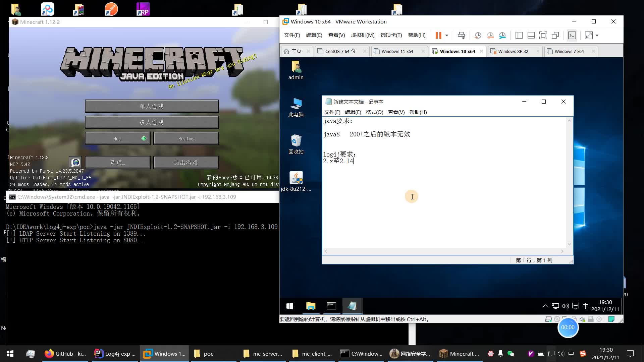Click the VMware status bar sound device icon
This screenshot has width=644, height=362.
tap(582, 319)
